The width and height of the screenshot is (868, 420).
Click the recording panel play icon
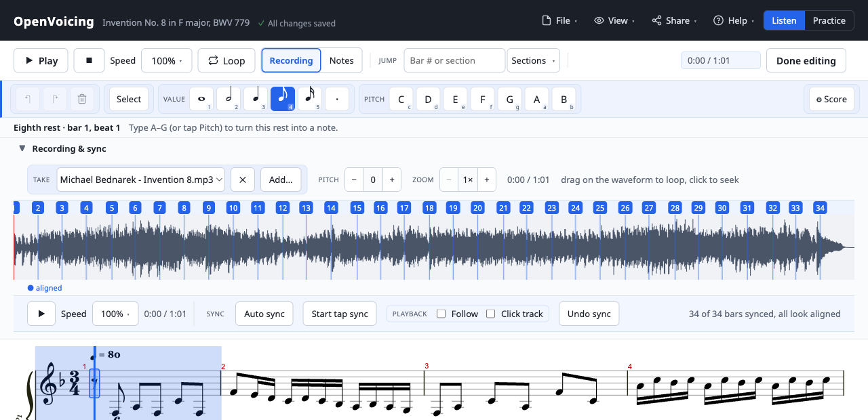click(41, 314)
